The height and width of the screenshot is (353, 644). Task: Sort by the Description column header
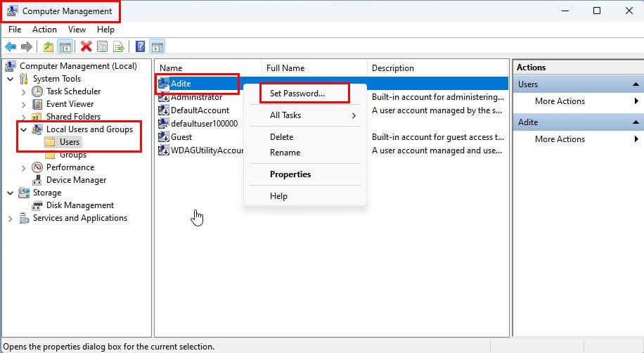pos(437,68)
